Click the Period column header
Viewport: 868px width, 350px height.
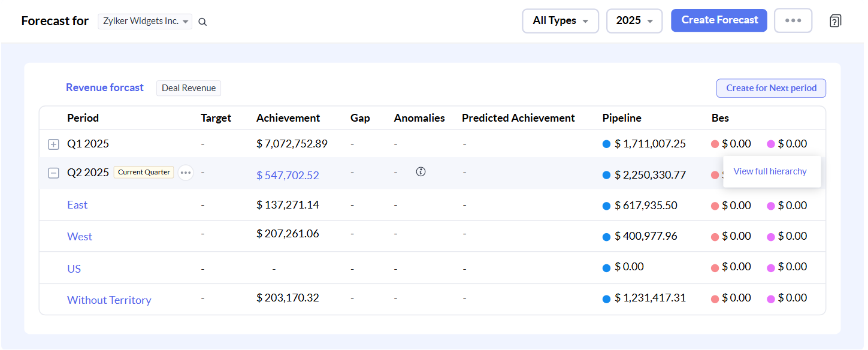(x=83, y=118)
